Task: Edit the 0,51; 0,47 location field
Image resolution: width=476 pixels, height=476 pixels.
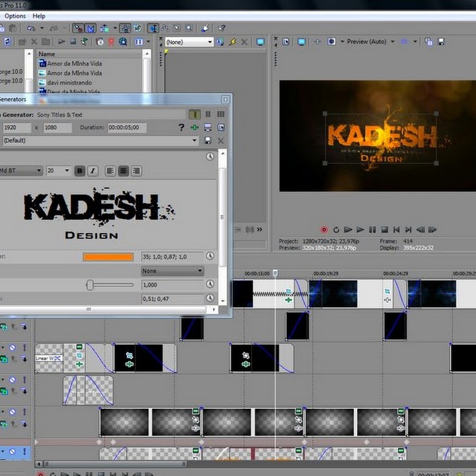Action: coord(172,299)
